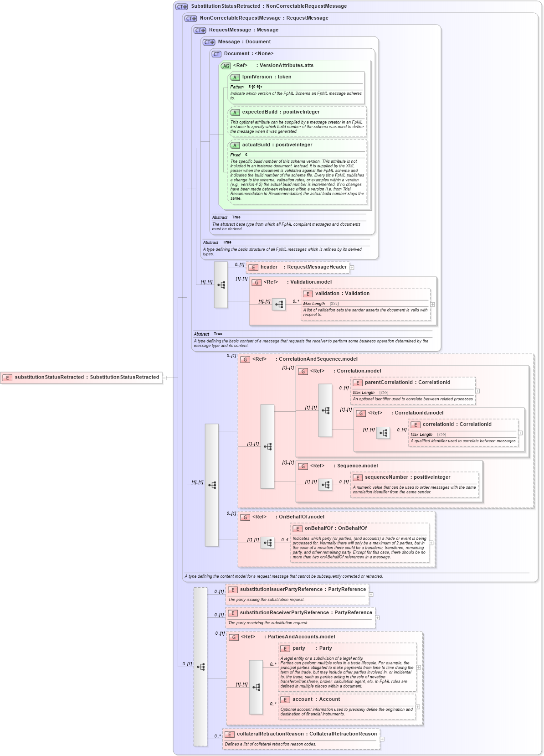Expand the account : Account element

(418, 707)
